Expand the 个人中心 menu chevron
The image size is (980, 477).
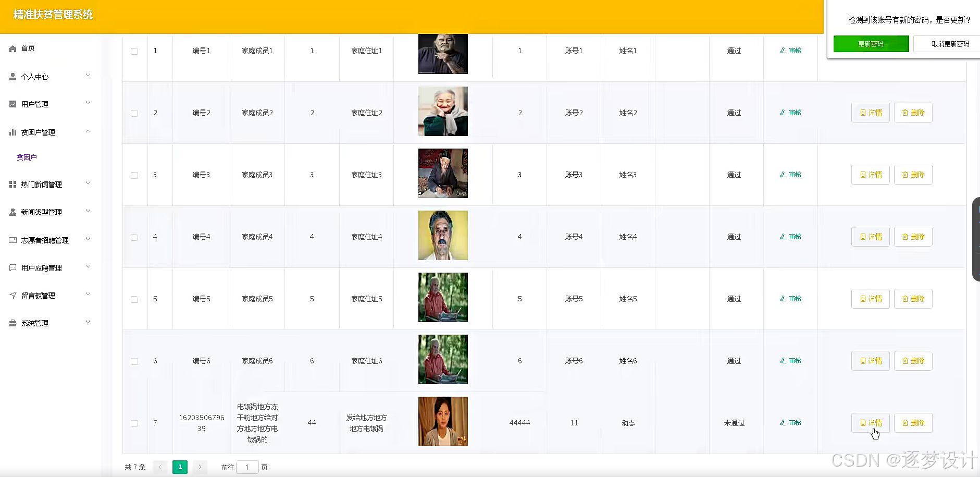(88, 76)
